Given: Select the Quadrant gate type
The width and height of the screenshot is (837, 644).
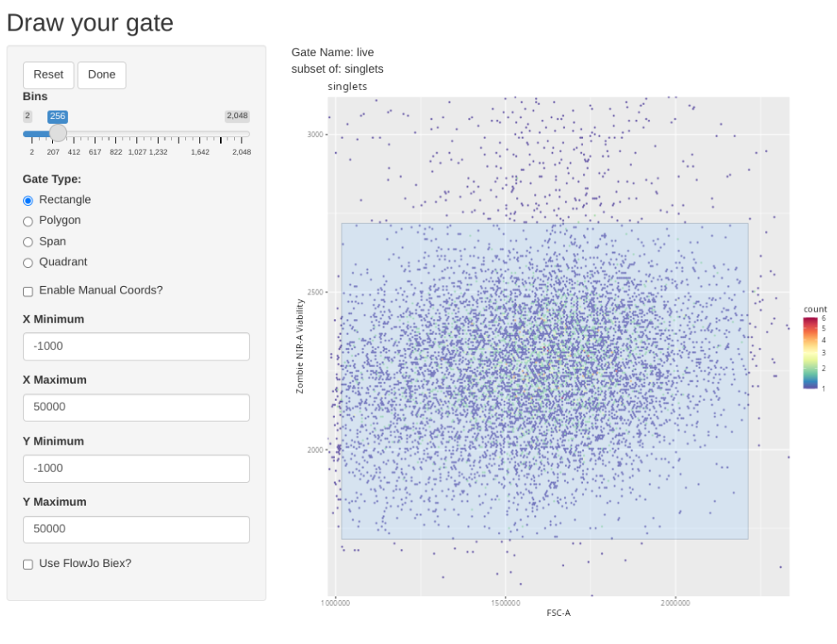Looking at the screenshot, I should tap(28, 262).
